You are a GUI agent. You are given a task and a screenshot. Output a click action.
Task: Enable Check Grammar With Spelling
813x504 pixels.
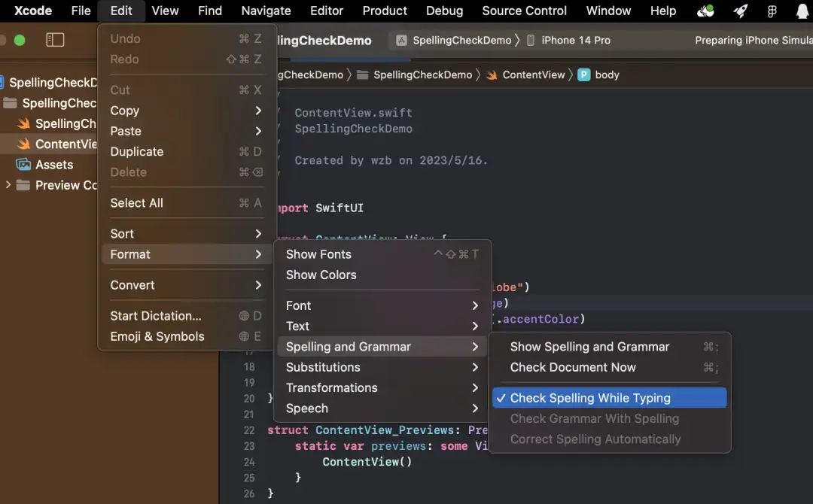pyautogui.click(x=595, y=419)
